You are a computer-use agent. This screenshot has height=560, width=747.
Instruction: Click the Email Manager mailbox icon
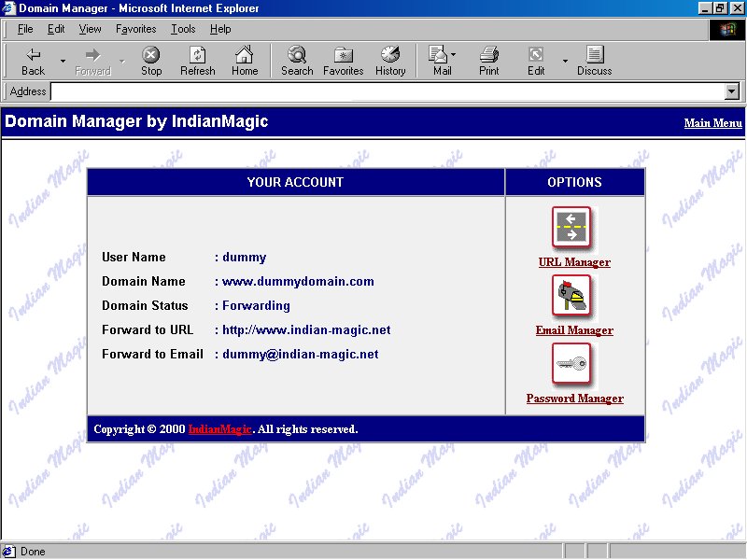click(571, 296)
